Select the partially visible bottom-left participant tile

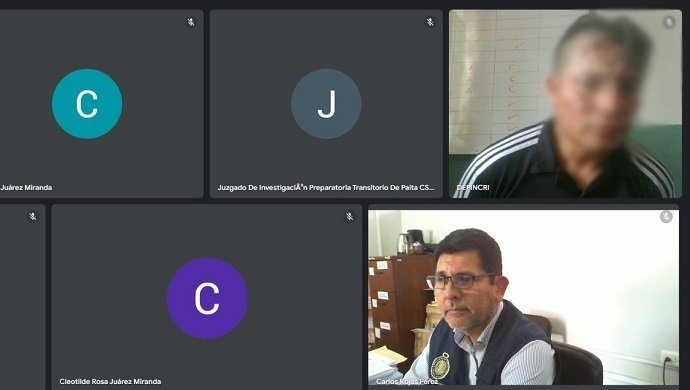tap(22, 297)
